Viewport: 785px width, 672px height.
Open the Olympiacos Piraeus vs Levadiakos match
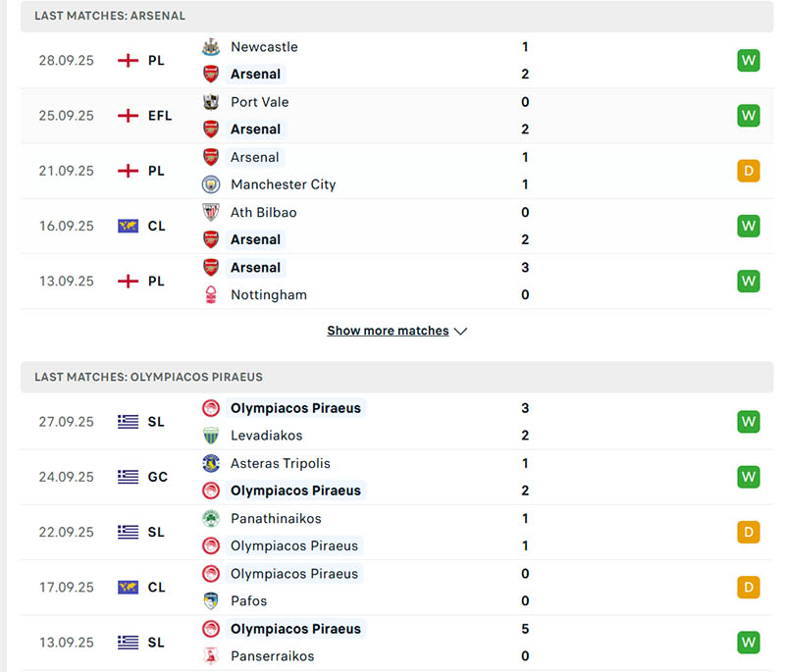392,422
